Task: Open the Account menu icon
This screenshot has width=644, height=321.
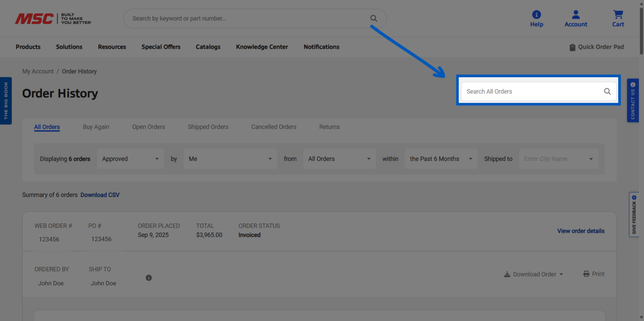Action: point(576,19)
